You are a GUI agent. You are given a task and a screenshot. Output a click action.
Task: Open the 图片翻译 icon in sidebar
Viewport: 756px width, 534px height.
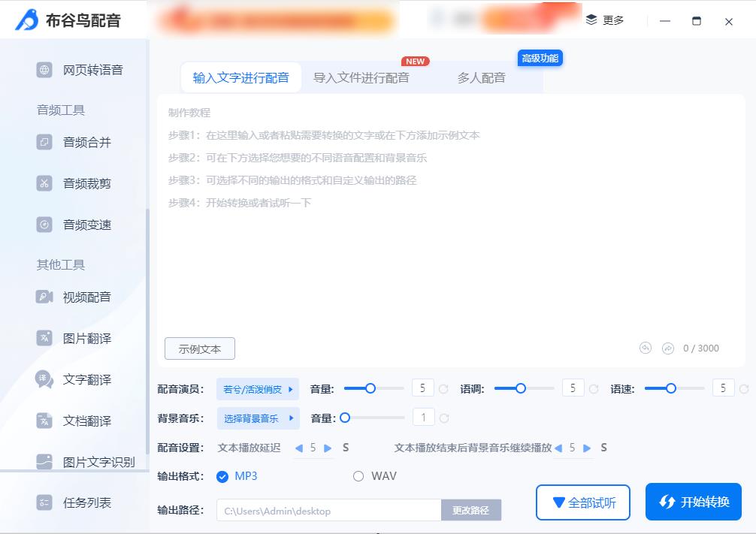pos(44,338)
